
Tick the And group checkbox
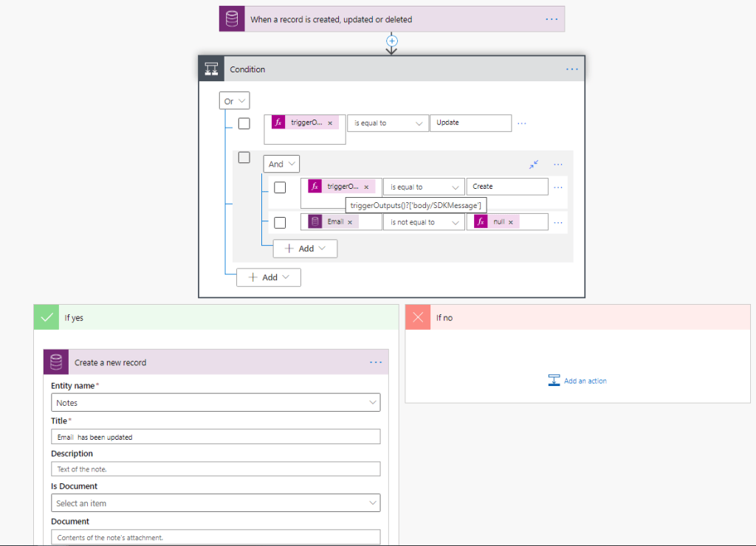pos(244,157)
